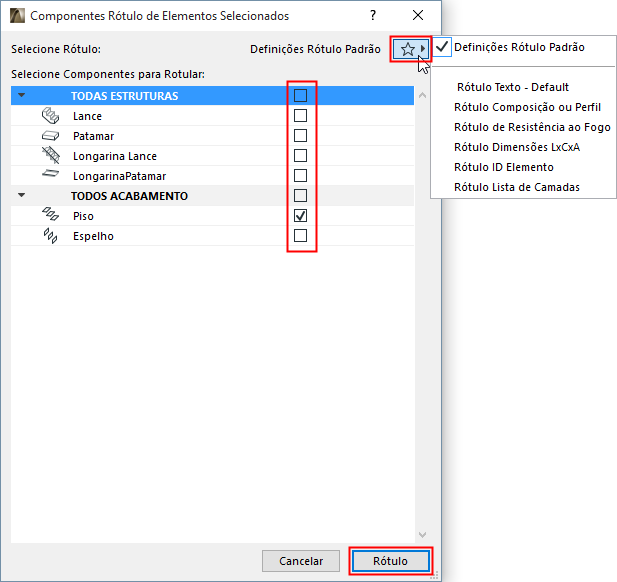Screen dimensions: 617x582
Task: Enable the Patamar checkbox
Action: tap(301, 135)
